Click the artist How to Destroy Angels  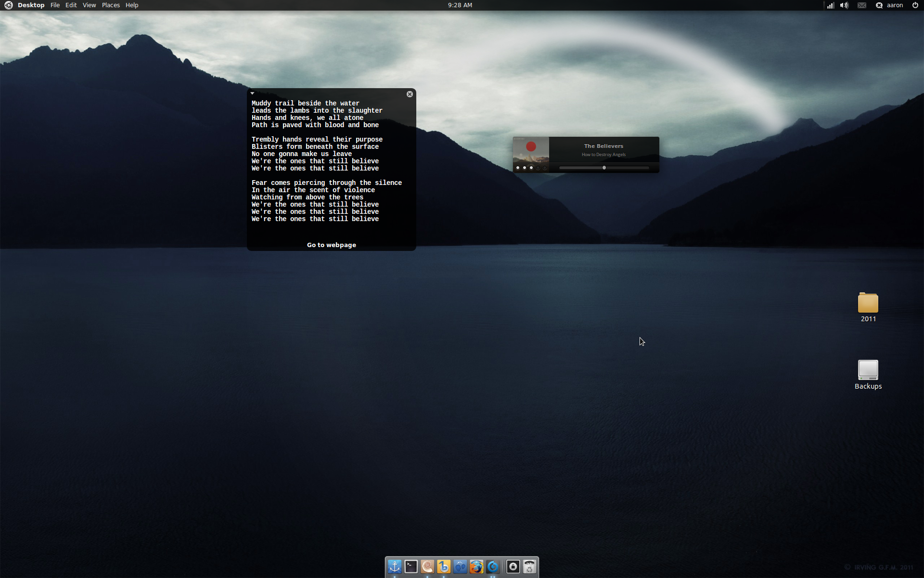[x=603, y=155]
